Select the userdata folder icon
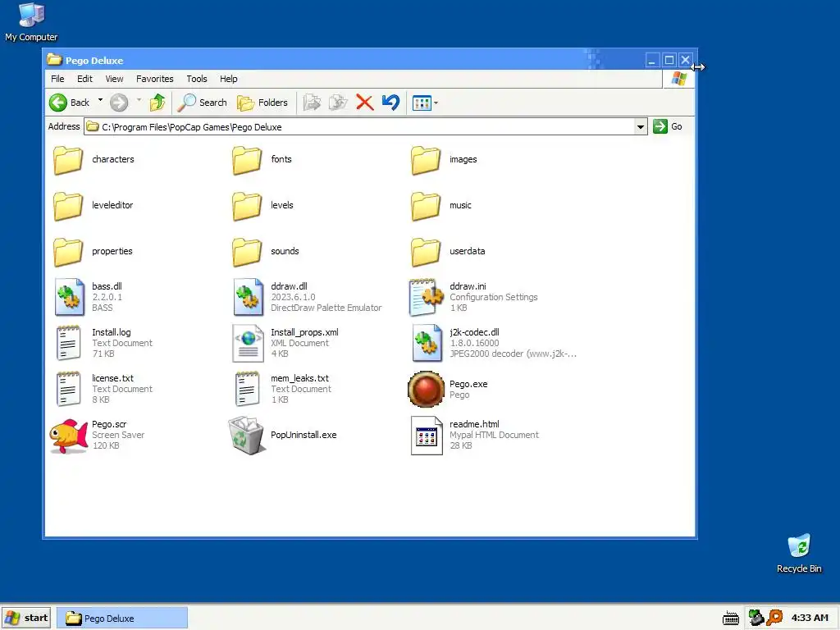The width and height of the screenshot is (840, 630). [x=426, y=253]
